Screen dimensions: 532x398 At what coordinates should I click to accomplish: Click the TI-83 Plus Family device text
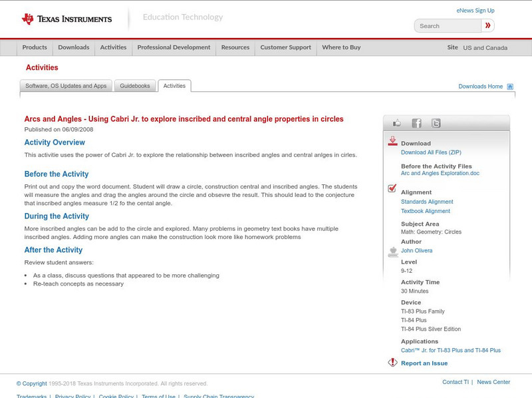pyautogui.click(x=423, y=311)
